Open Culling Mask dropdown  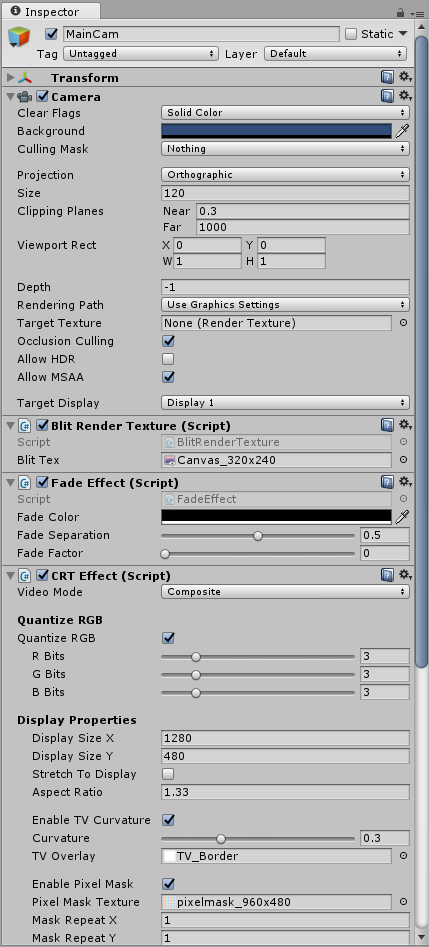[x=285, y=149]
